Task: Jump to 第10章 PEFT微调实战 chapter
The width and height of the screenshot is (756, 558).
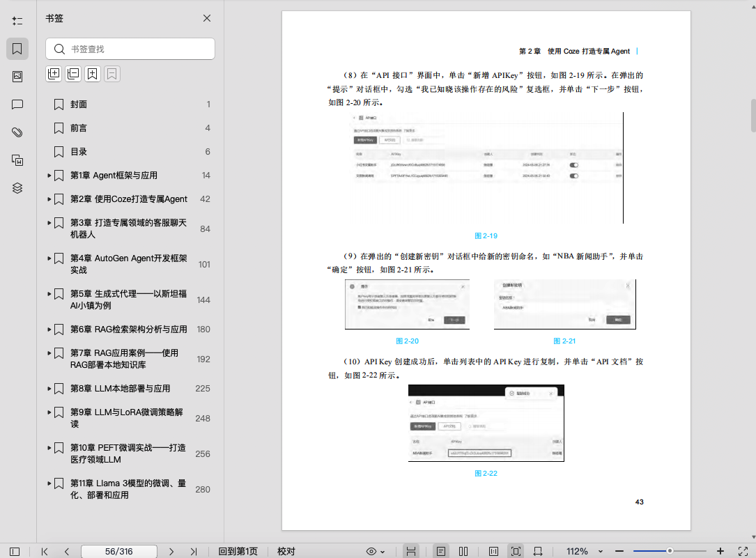Action: click(128, 454)
